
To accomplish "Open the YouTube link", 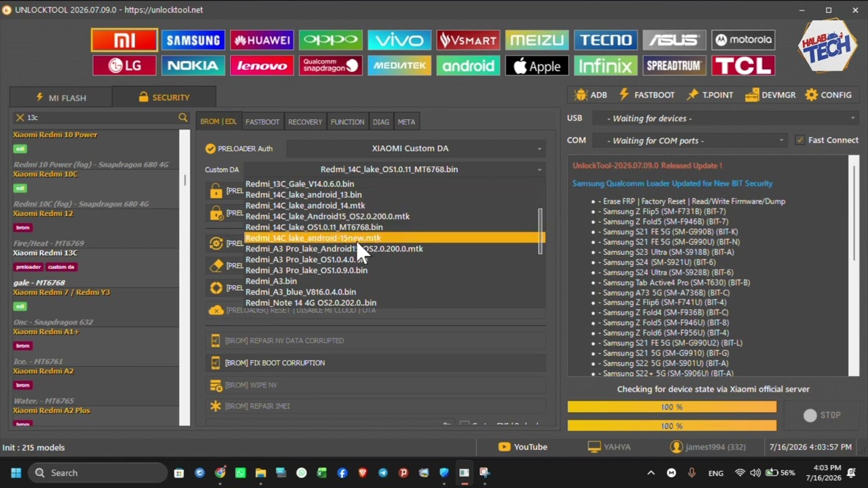I will point(523,447).
